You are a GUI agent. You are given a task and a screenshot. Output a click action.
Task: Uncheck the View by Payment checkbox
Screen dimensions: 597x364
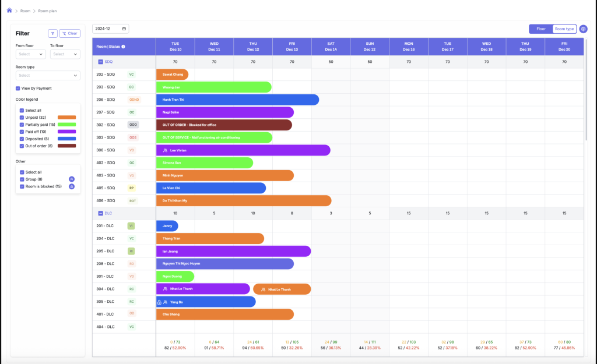[x=18, y=89]
